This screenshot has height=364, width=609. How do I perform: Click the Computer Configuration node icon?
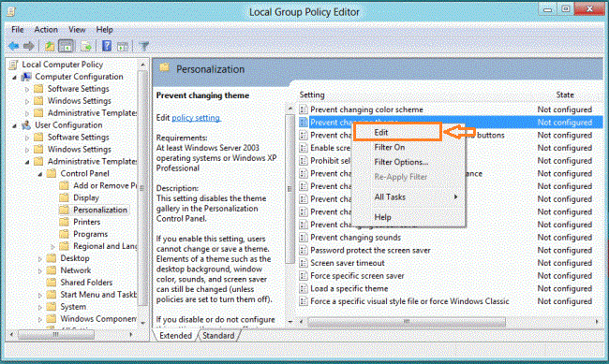26,77
